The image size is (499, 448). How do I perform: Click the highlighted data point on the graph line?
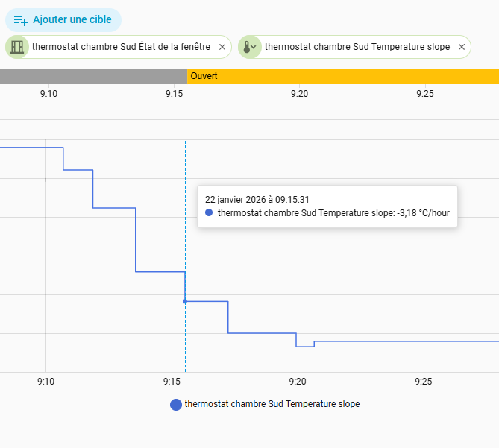185,301
